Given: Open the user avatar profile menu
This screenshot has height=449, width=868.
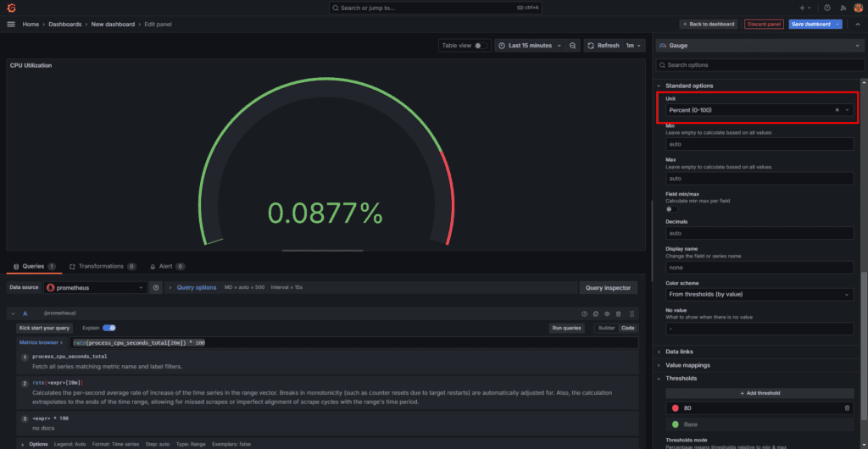Looking at the screenshot, I should click(x=858, y=8).
